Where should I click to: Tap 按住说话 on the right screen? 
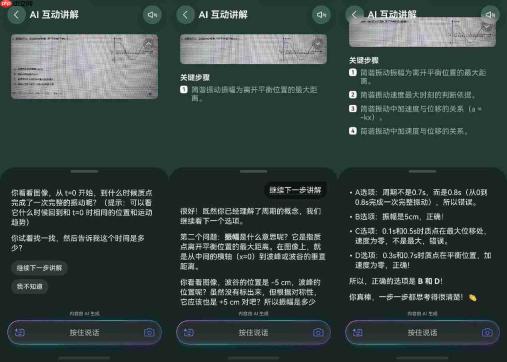[422, 332]
